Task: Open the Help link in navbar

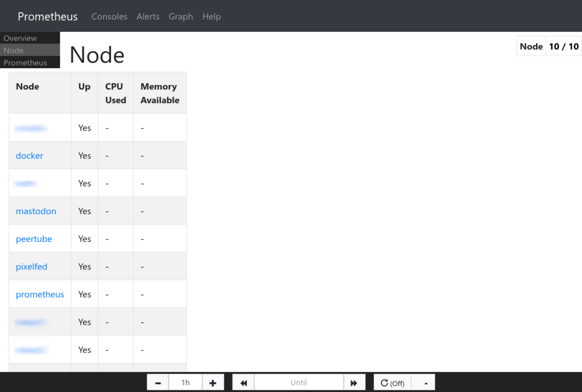Action: pos(211,16)
